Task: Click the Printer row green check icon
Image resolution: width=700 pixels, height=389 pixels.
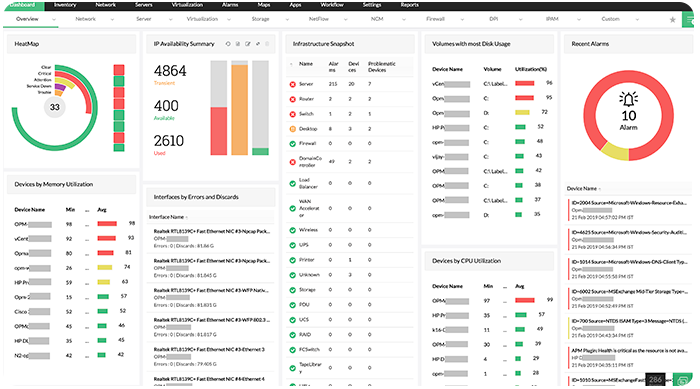Action: tap(292, 260)
